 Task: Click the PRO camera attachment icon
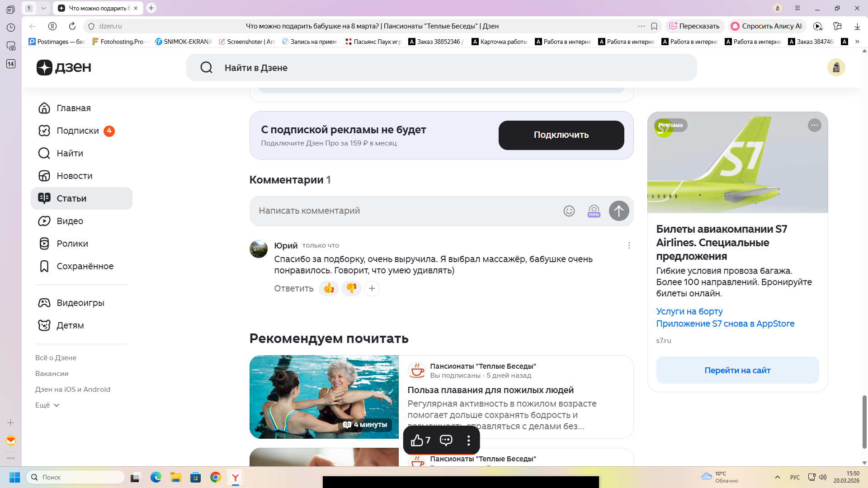point(594,211)
